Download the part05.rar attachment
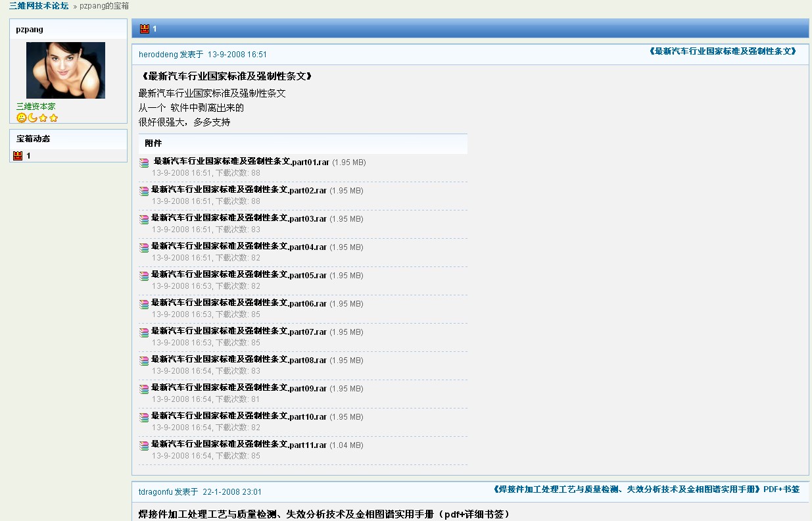Screen dimensions: 812x521 [239, 275]
